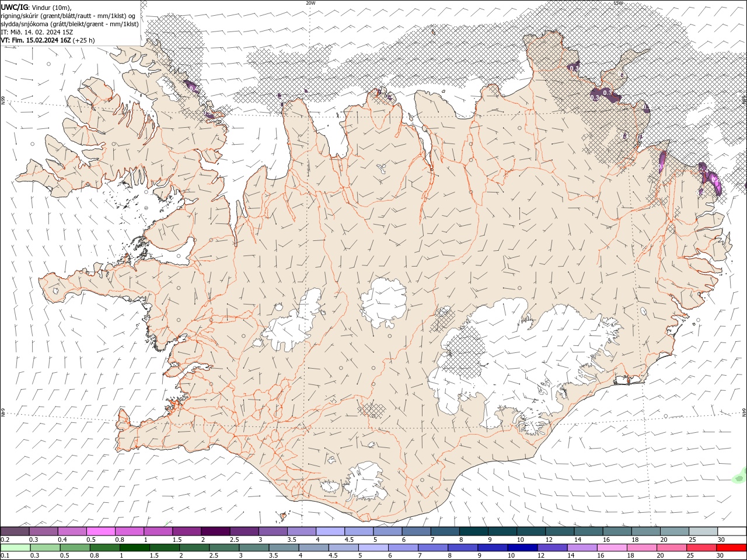Click the '64N' latitude label on right edge
Screen dimensions: 747x560
744,412
